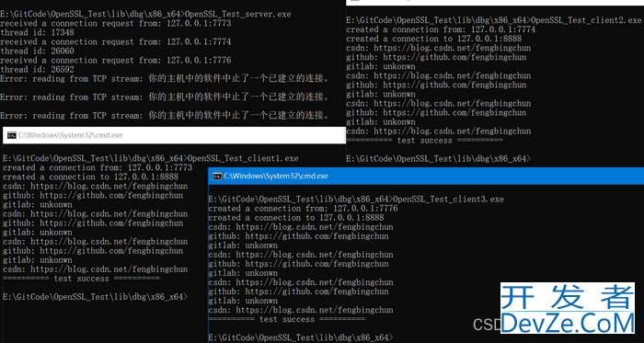644x343 pixels.
Task: Click the OpenSSL_Test_client1.exe command line
Action: point(151,158)
